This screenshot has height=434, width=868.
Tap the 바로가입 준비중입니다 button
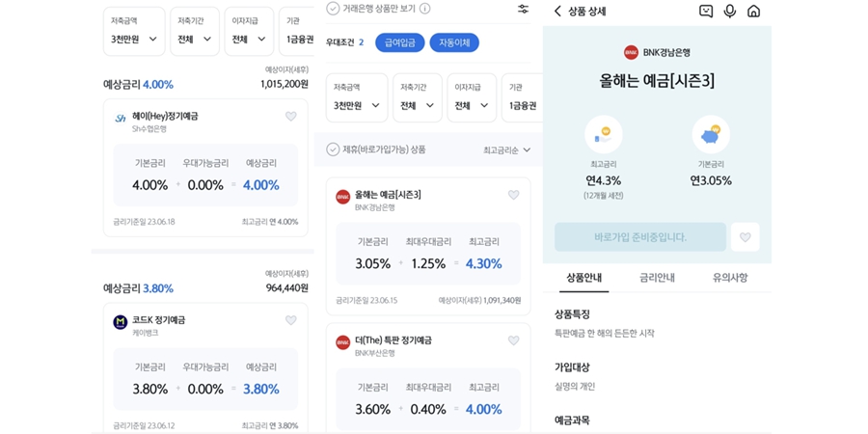tap(640, 237)
